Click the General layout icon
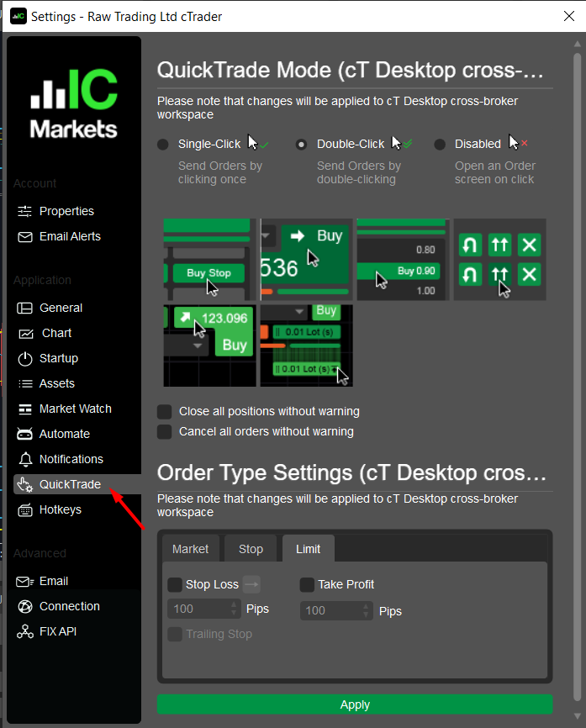Viewport: 586px width, 728px height. pos(24,308)
